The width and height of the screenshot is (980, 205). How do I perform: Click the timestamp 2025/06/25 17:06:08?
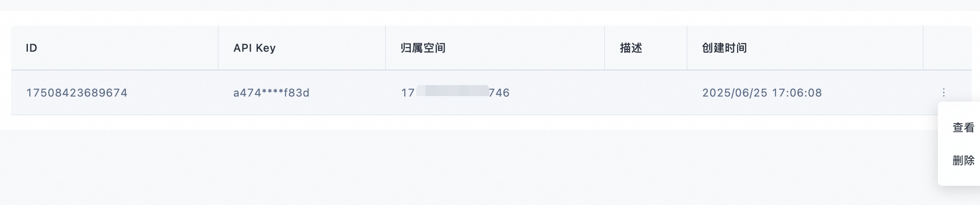click(x=762, y=93)
